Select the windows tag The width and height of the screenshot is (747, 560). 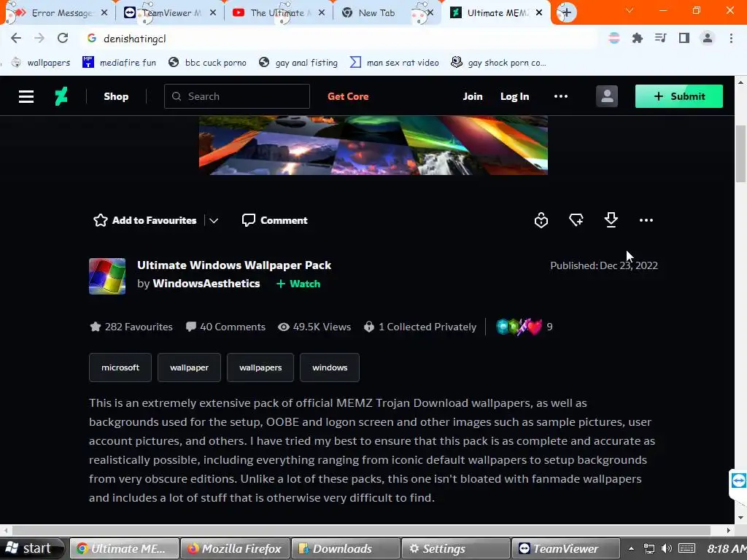tap(330, 367)
